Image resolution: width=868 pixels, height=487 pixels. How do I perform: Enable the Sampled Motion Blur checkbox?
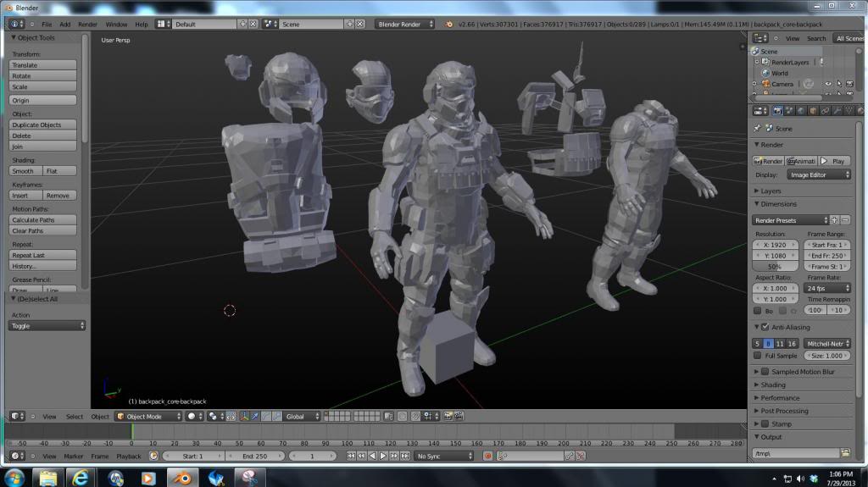click(765, 372)
